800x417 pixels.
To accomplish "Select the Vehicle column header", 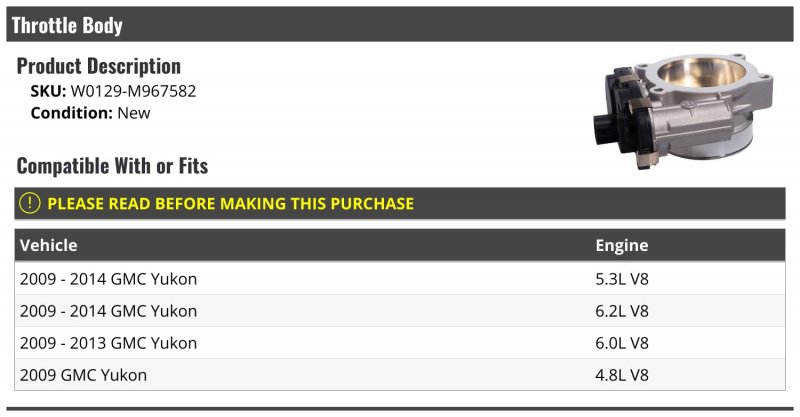I will coord(48,245).
